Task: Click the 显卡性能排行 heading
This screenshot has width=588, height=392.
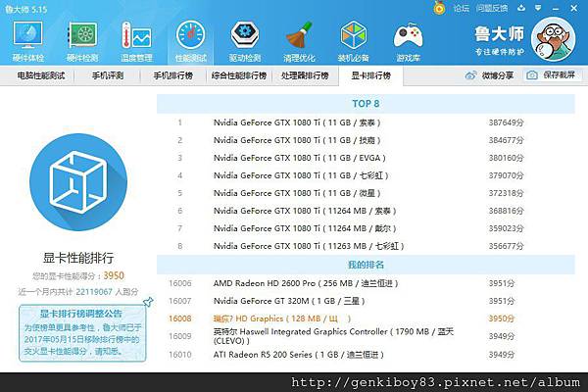Action: [x=78, y=258]
